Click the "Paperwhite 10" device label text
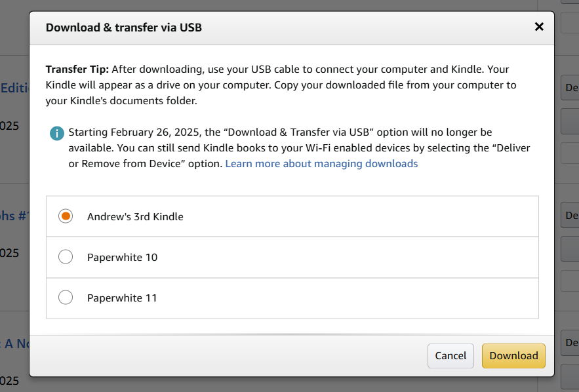 click(122, 257)
